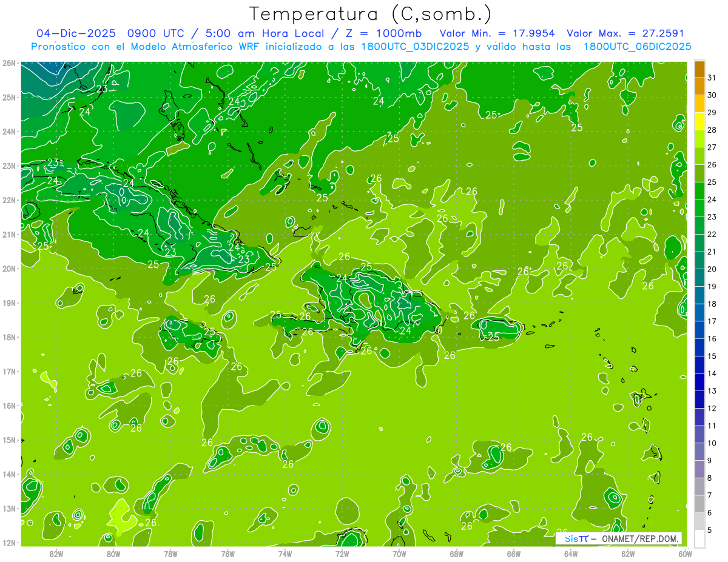The width and height of the screenshot is (728, 562).
Task: Select the "Valor Min. = 17.9954" readout
Action: [x=497, y=33]
